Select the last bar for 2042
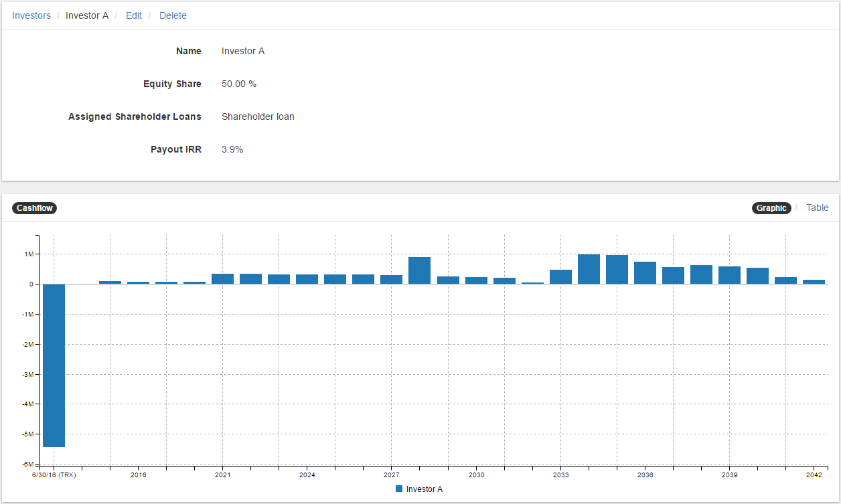The height and width of the screenshot is (504, 841). (814, 282)
